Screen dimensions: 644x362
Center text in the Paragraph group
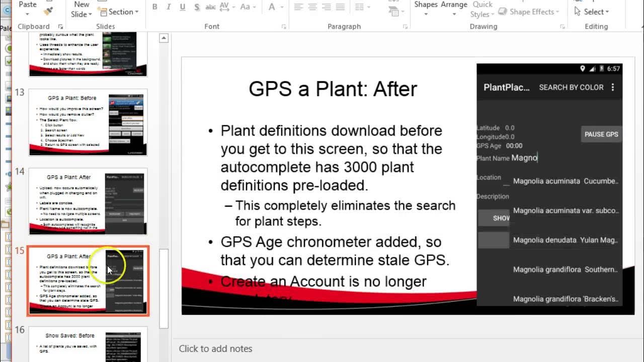(312, 7)
